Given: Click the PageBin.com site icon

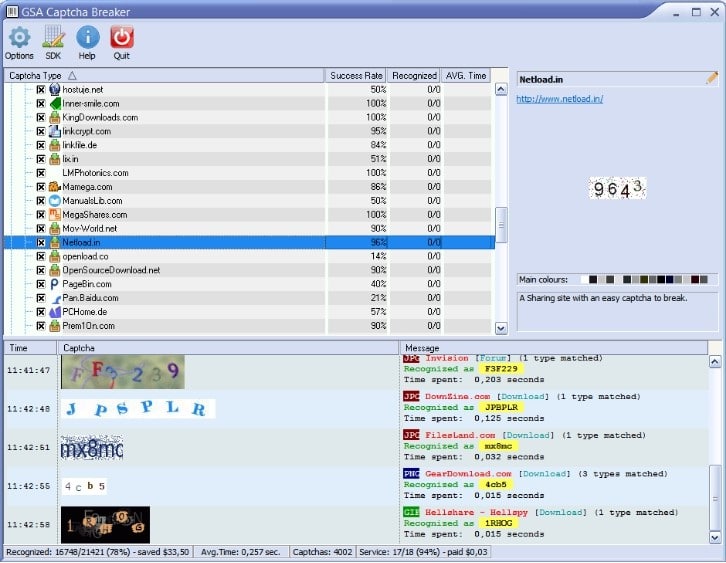Looking at the screenshot, I should [55, 284].
